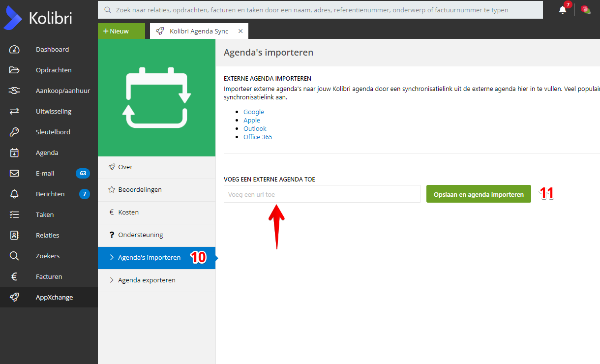The width and height of the screenshot is (600, 364).
Task: Focus the global search field
Action: pos(320,10)
